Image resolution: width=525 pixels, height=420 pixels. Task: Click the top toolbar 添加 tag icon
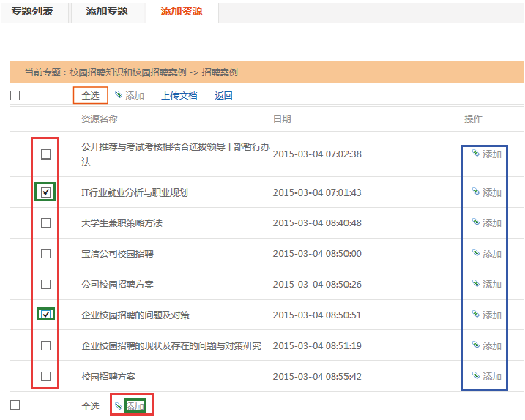(119, 95)
